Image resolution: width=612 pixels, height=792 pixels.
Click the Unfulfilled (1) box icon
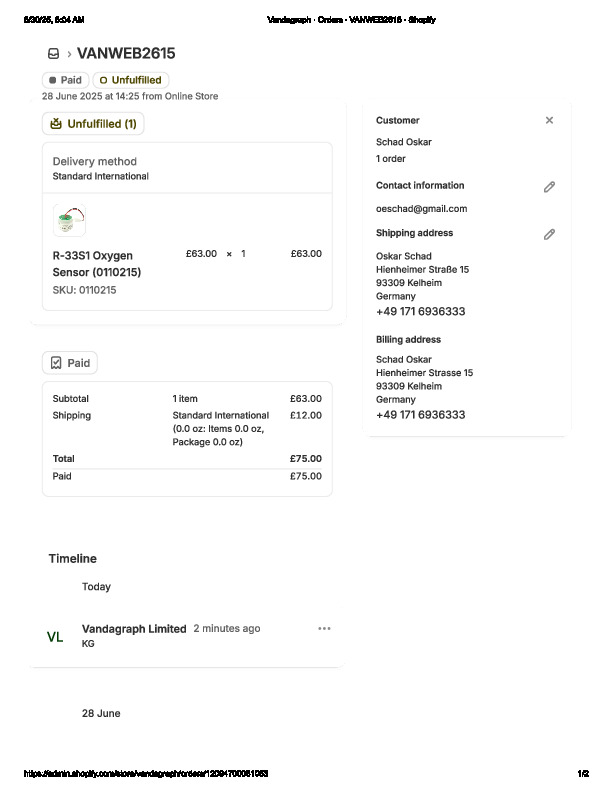55,124
